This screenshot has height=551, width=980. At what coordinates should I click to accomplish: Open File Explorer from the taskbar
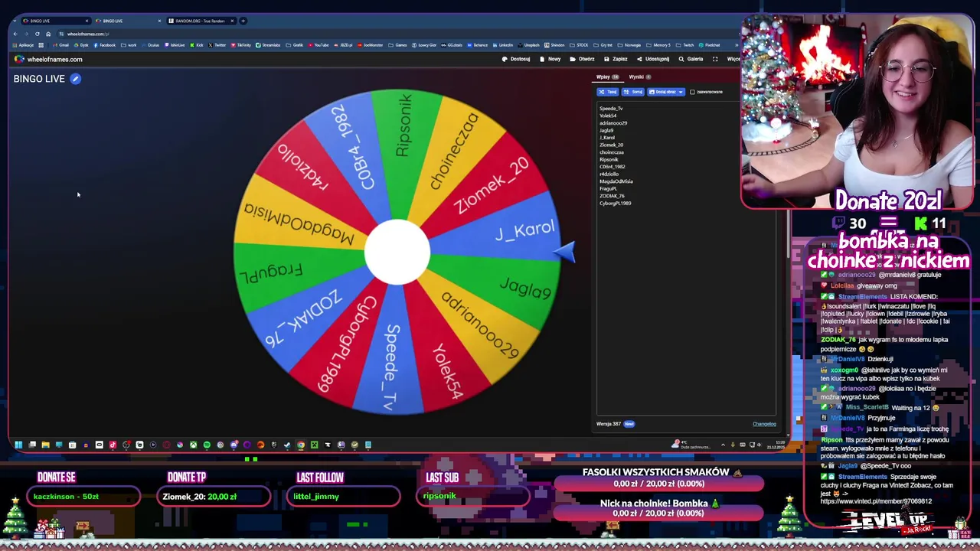coord(45,445)
